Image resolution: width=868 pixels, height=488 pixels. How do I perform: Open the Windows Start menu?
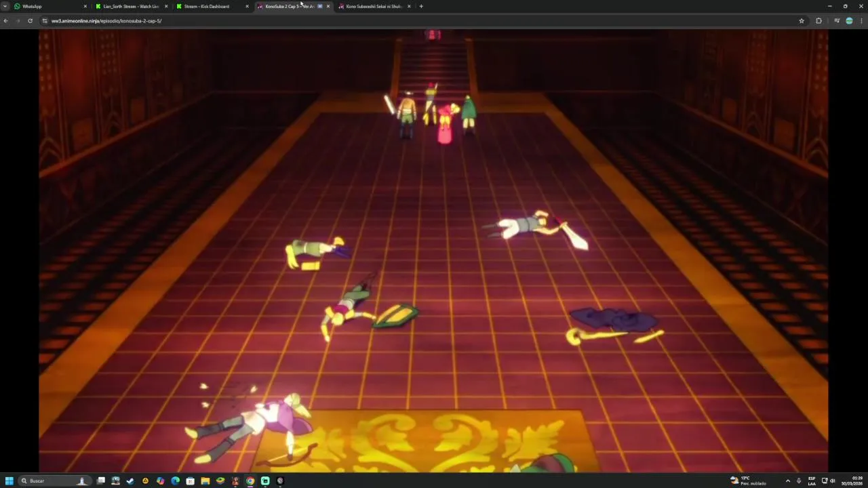(9, 481)
